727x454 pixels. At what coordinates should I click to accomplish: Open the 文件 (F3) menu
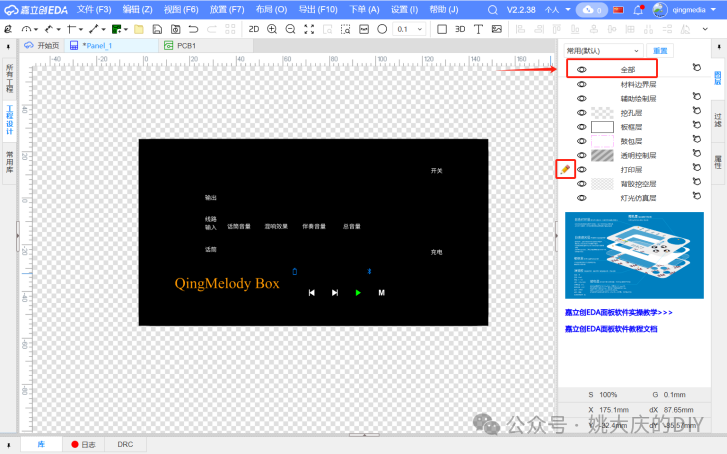pyautogui.click(x=94, y=10)
